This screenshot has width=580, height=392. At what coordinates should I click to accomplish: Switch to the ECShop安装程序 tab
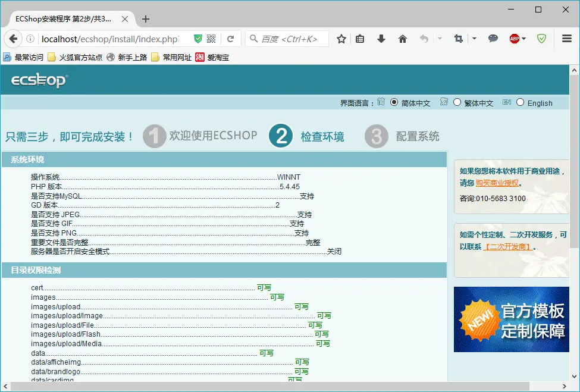pos(65,18)
